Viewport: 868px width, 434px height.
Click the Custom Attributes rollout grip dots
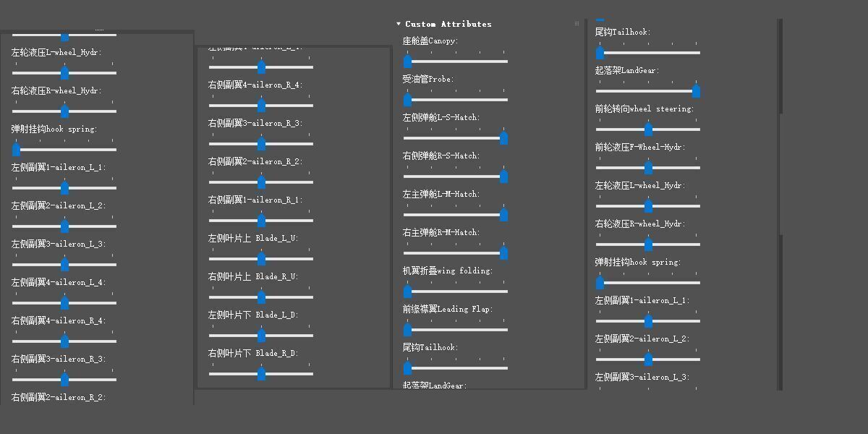click(x=576, y=24)
